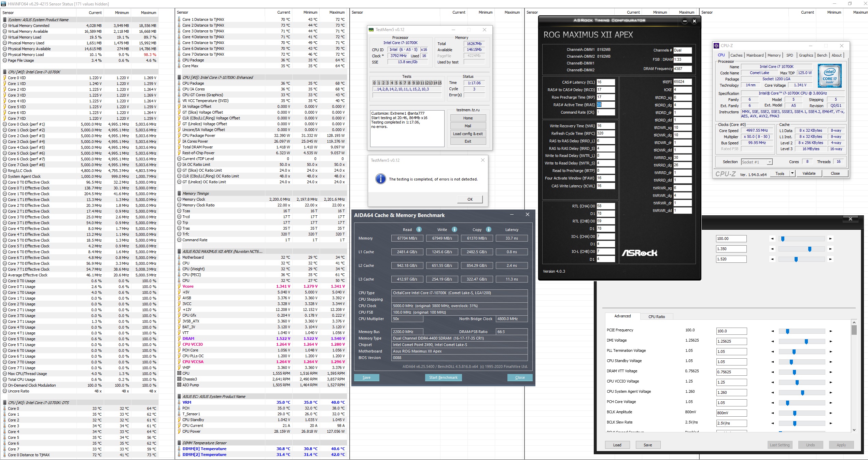Minimize the ASRock Timing Configurator window
This screenshot has width=868, height=460.
[x=685, y=21]
